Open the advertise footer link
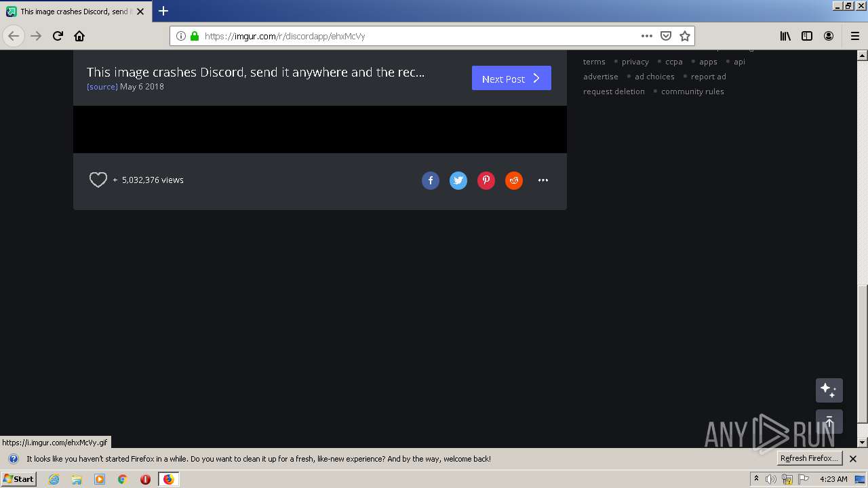868x488 pixels. tap(601, 77)
